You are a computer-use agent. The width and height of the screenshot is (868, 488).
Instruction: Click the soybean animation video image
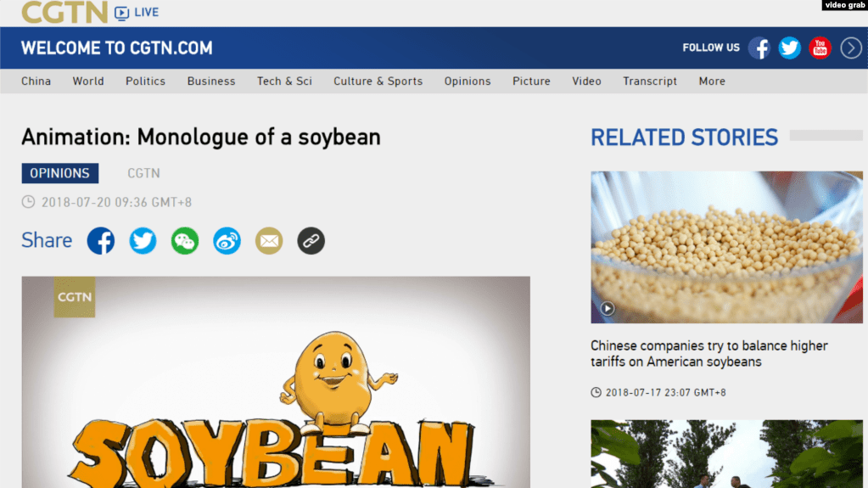pyautogui.click(x=276, y=382)
